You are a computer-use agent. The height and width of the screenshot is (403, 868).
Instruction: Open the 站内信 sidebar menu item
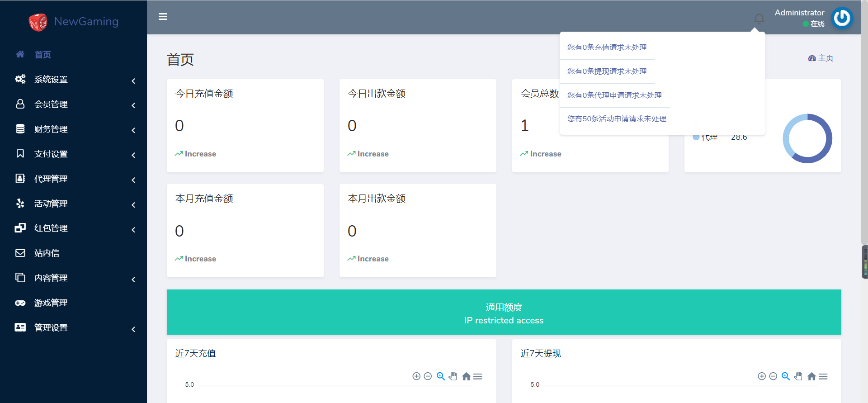point(73,253)
